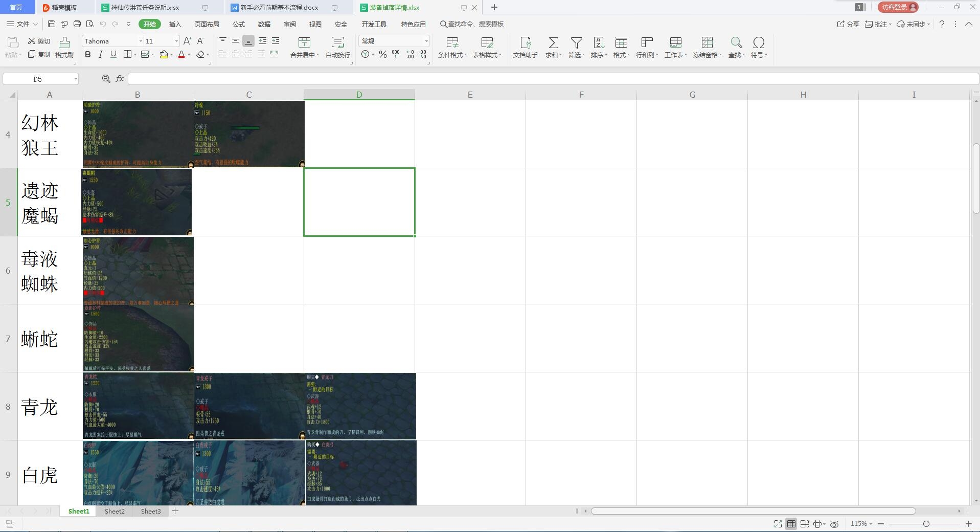This screenshot has width=980, height=532.
Task: Click the formula bar input field
Action: point(553,79)
